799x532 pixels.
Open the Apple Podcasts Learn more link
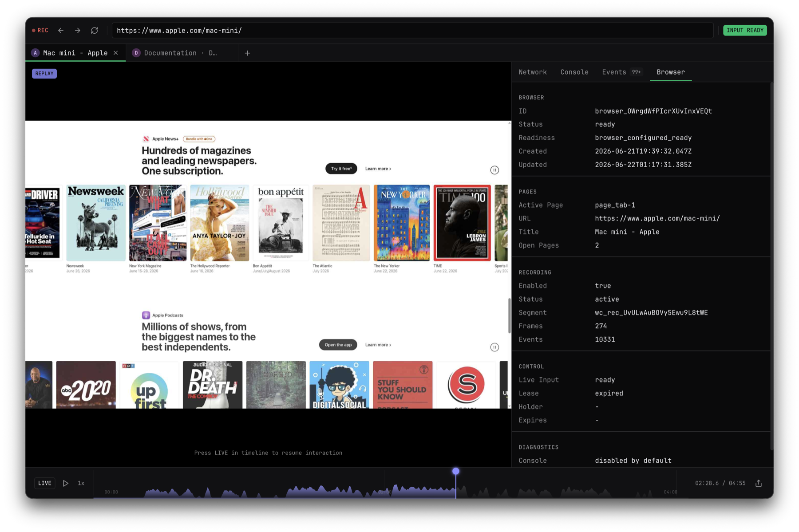pos(378,345)
